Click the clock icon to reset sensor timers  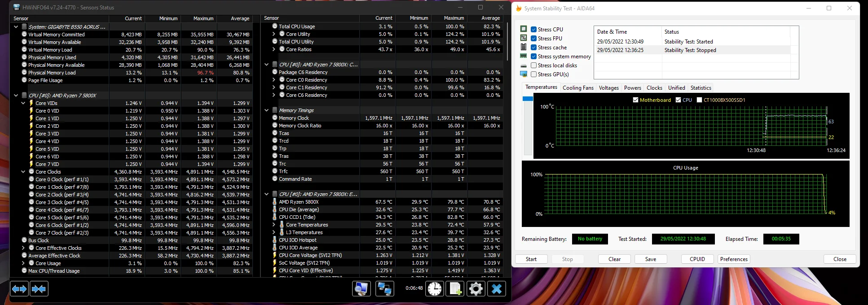coord(435,289)
